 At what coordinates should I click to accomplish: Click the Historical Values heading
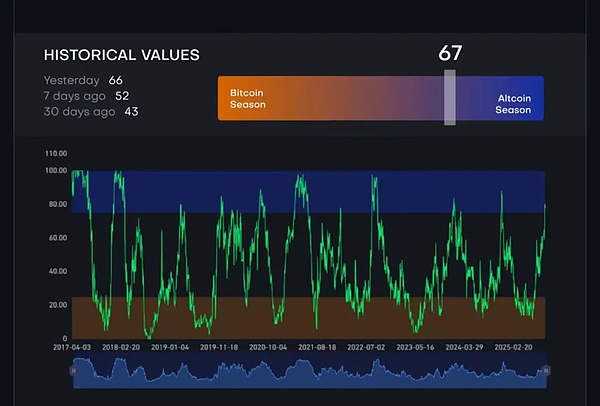point(121,55)
